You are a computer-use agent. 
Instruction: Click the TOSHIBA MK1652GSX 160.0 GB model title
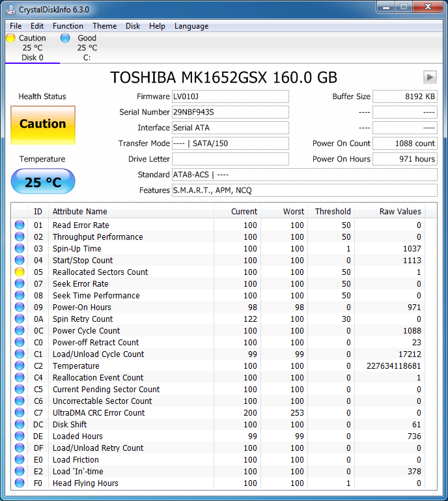point(223,78)
